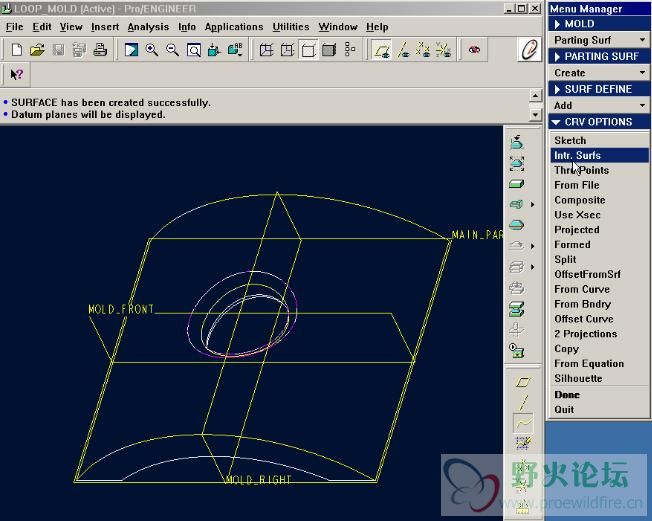Click the green workpiece block icon
The width and height of the screenshot is (652, 521).
(x=516, y=184)
